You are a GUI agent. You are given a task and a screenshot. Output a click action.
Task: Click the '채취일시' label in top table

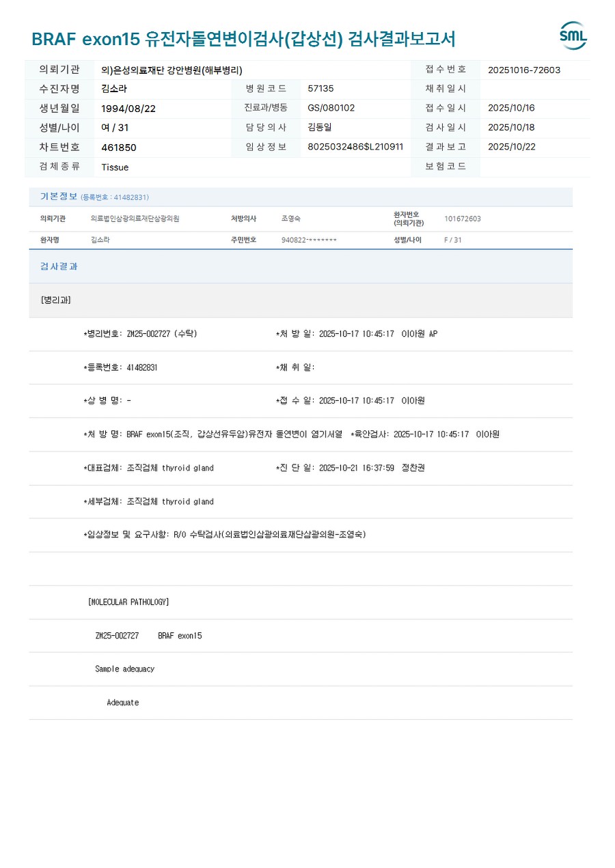446,89
